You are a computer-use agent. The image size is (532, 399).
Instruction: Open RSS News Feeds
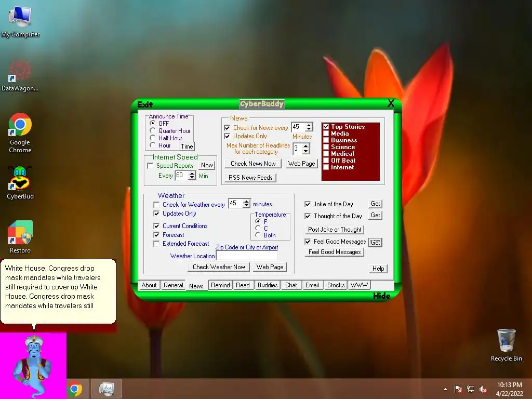[250, 178]
